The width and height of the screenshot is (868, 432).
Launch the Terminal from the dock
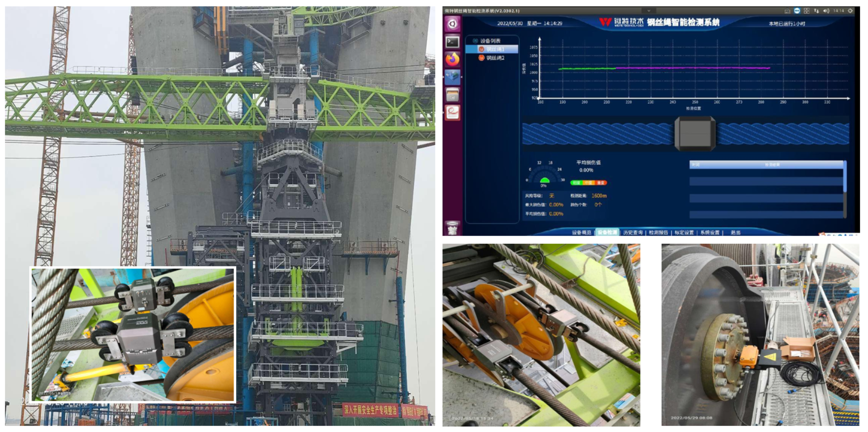coord(452,42)
